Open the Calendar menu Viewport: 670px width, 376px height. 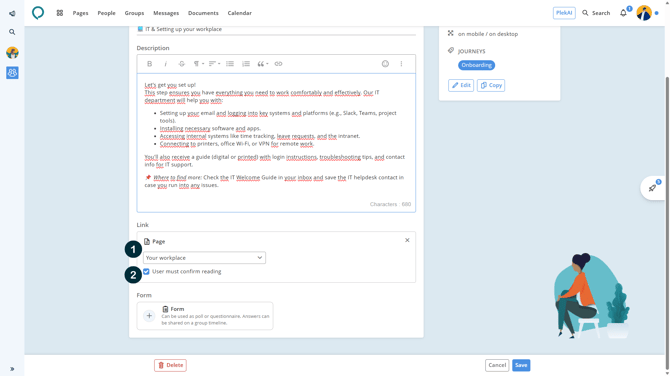240,13
